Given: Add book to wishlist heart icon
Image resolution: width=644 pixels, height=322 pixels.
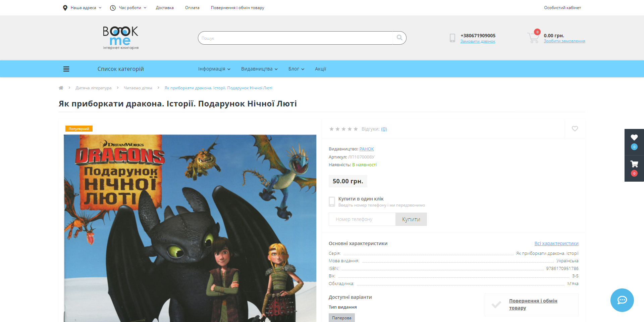Looking at the screenshot, I should pos(575,129).
